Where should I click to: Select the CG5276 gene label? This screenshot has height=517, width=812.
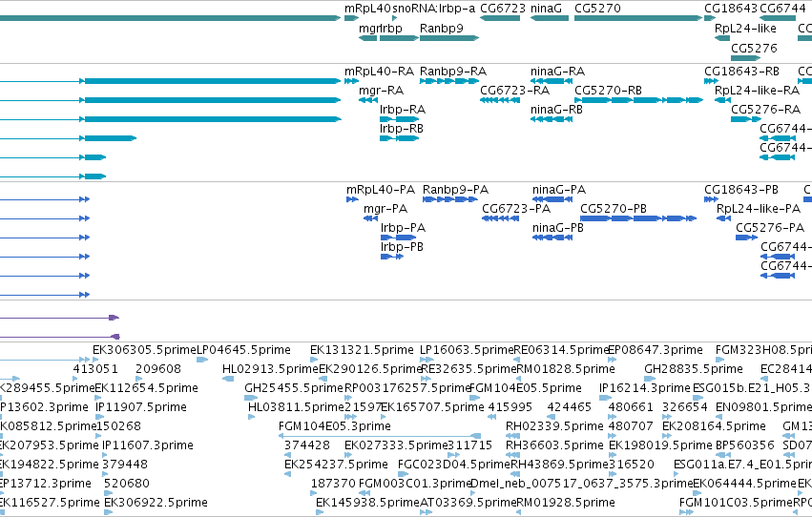[x=754, y=48]
